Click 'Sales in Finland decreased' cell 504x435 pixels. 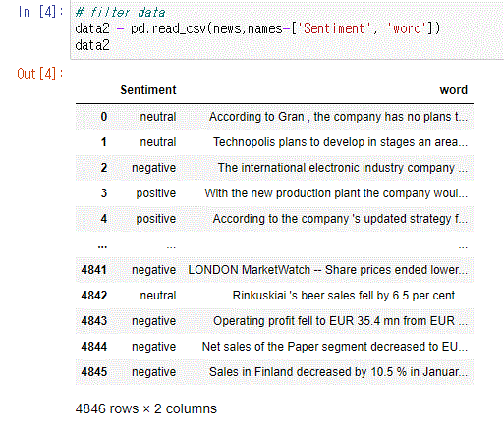(x=338, y=372)
